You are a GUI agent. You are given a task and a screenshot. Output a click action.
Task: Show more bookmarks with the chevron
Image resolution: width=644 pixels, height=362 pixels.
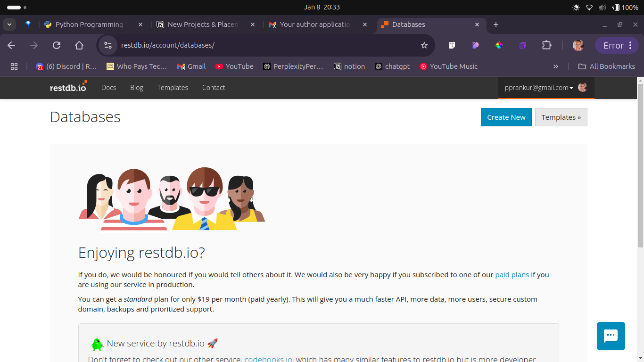click(x=556, y=66)
